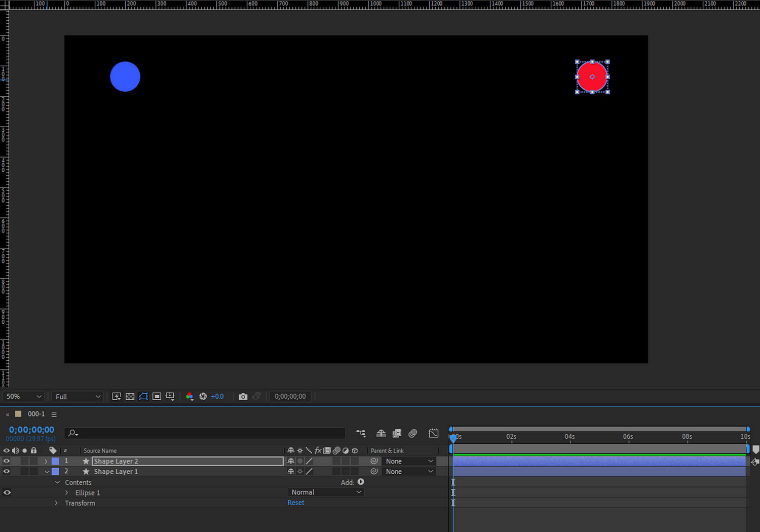
Task: Toggle the transparency grid icon
Action: (x=130, y=396)
